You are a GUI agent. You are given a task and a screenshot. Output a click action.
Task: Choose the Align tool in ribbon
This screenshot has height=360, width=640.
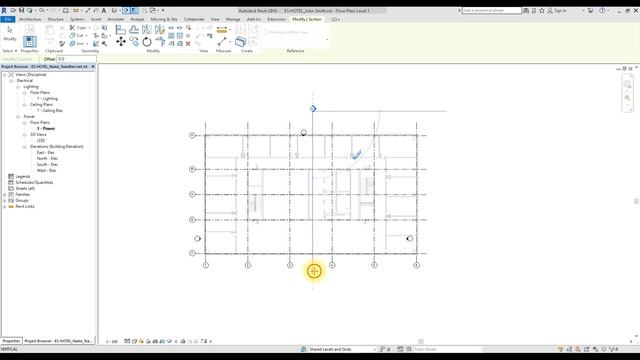pos(120,29)
